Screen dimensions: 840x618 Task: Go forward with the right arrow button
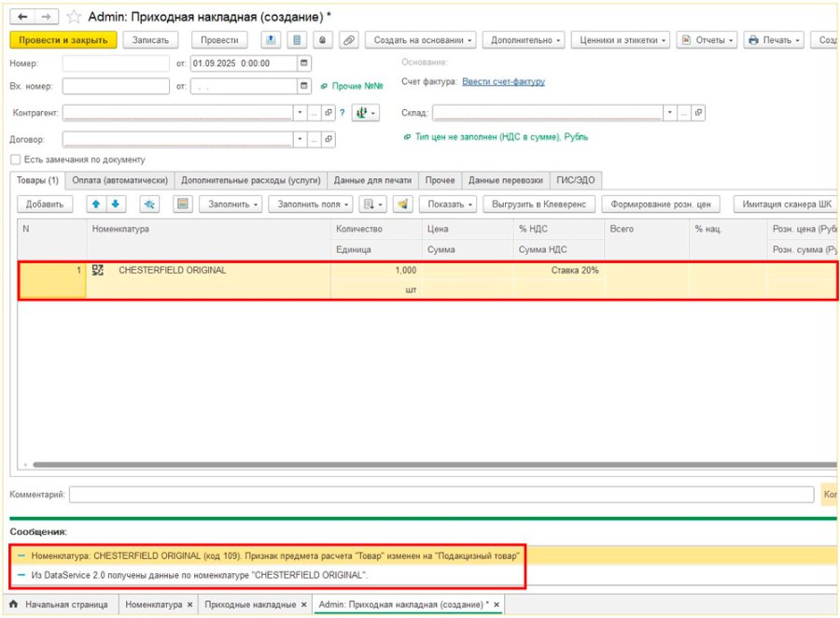47,17
